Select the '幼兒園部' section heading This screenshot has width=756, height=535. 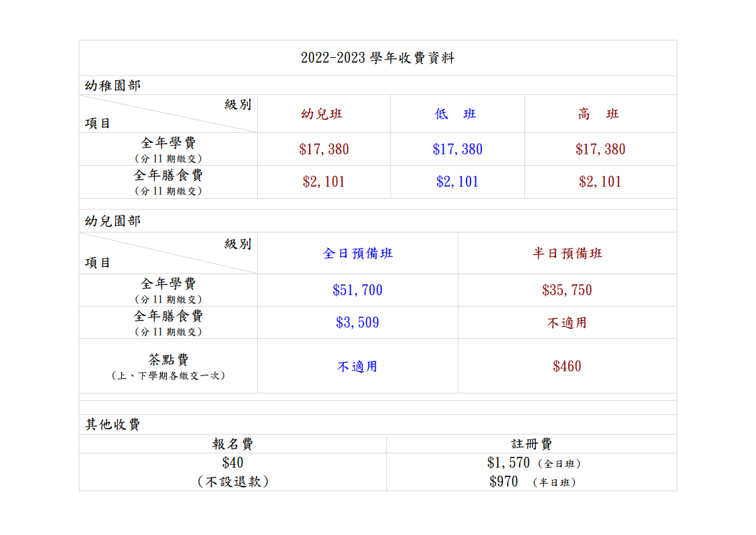(113, 222)
